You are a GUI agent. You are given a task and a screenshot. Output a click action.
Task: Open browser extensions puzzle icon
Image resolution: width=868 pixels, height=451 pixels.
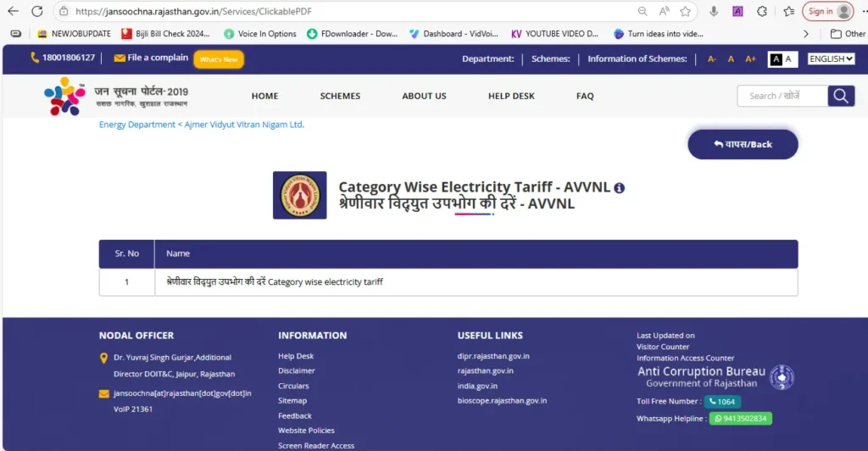click(762, 11)
